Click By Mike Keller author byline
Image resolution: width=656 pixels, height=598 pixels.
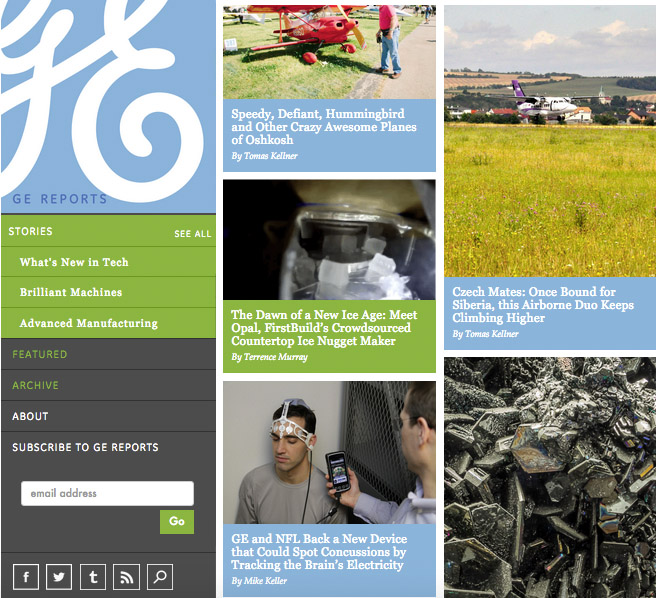pyautogui.click(x=259, y=581)
